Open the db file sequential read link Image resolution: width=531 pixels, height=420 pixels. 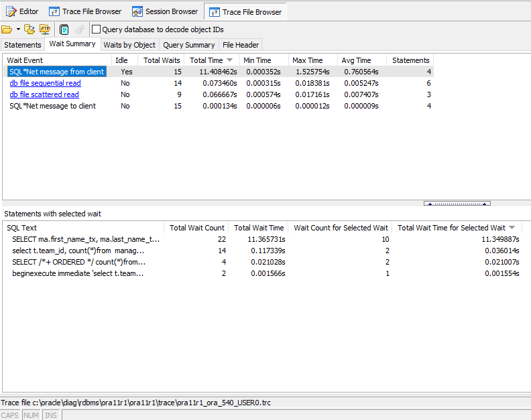pyautogui.click(x=45, y=83)
